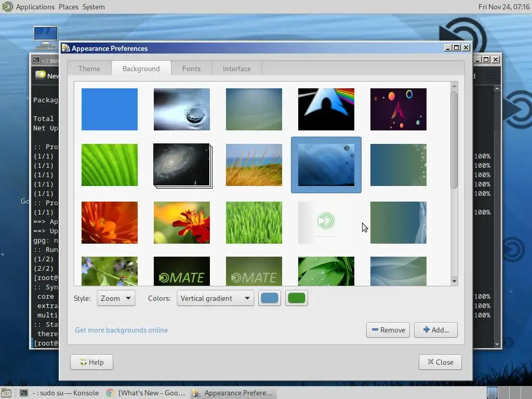The height and width of the screenshot is (399, 532).
Task: Open the Colors Vertical gradient dropdown
Action: point(215,298)
